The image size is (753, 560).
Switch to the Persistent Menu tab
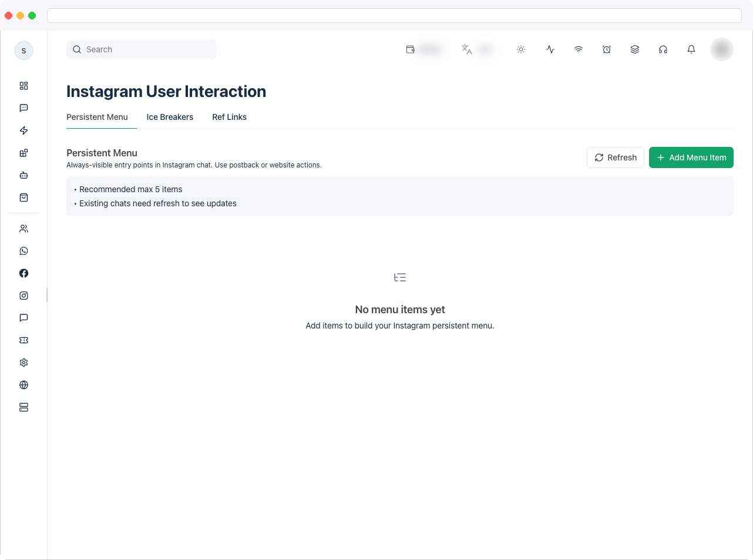pos(97,117)
